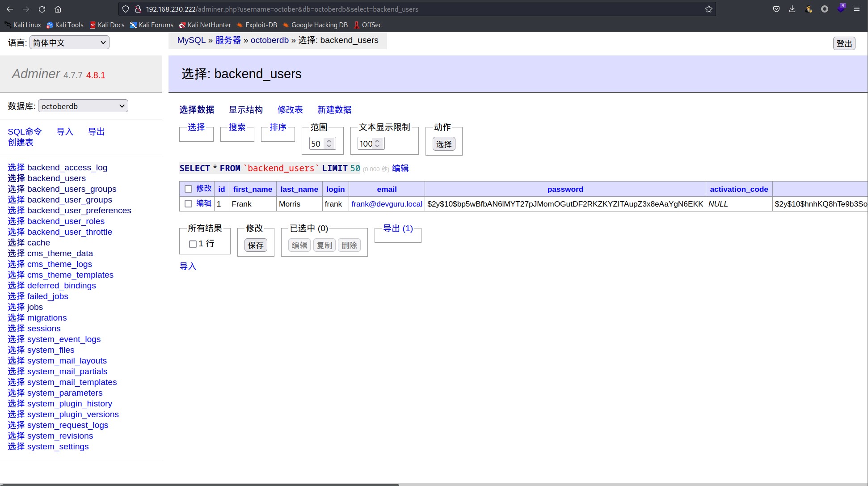Click the 修改 link in table header

204,189
